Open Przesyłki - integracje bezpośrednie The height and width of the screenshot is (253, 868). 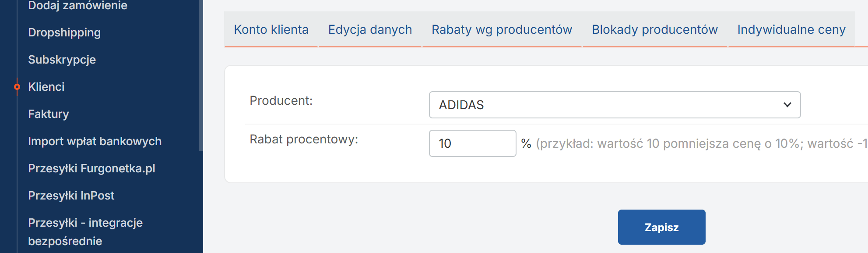click(85, 232)
